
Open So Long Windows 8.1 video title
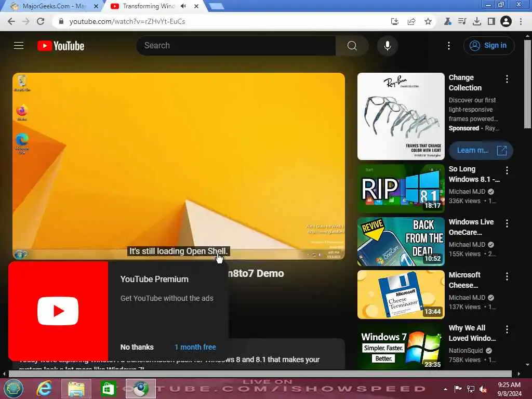474,174
